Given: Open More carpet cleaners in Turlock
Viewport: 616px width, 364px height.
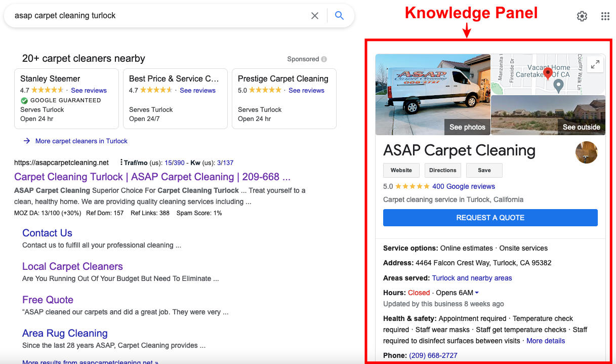Looking at the screenshot, I should 81,141.
